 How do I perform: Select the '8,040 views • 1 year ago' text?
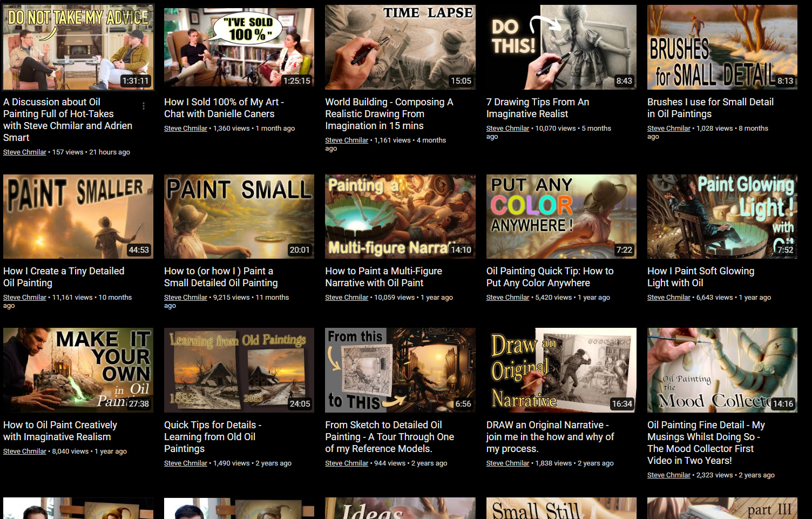point(90,451)
